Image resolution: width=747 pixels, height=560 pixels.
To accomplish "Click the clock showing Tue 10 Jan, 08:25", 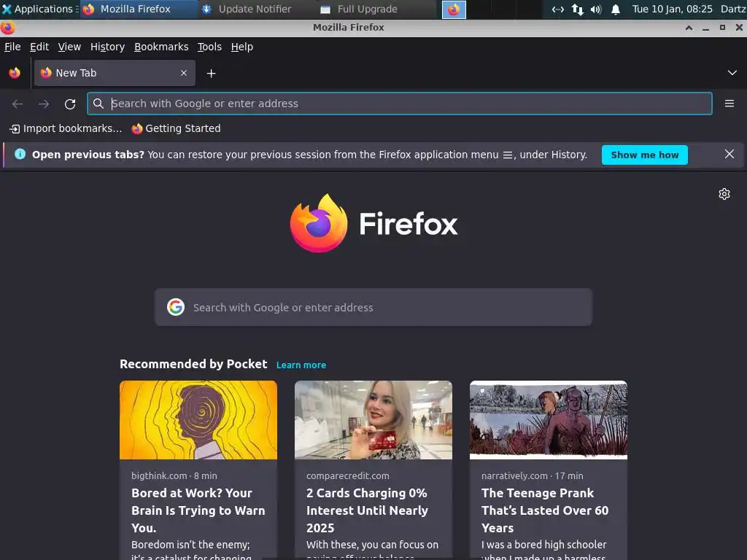I will pos(672,9).
